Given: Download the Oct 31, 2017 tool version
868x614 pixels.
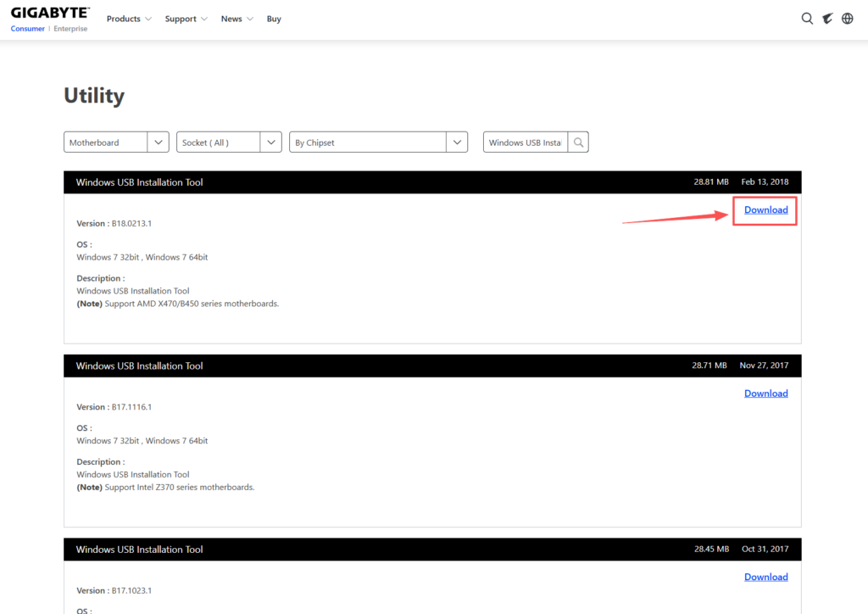Looking at the screenshot, I should pos(765,578).
